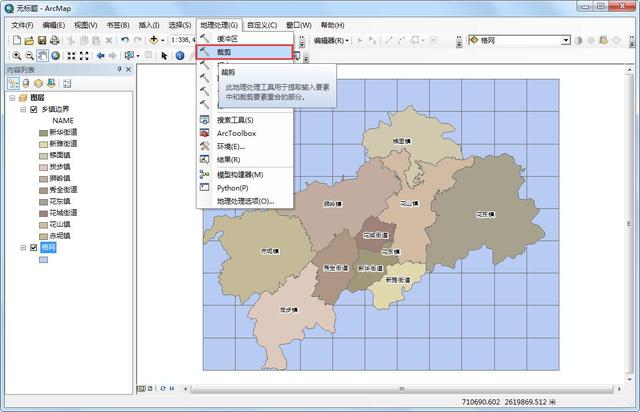Image resolution: width=640 pixels, height=412 pixels.
Task: Click 地理处理选项(O)... menu entry
Action: [245, 201]
